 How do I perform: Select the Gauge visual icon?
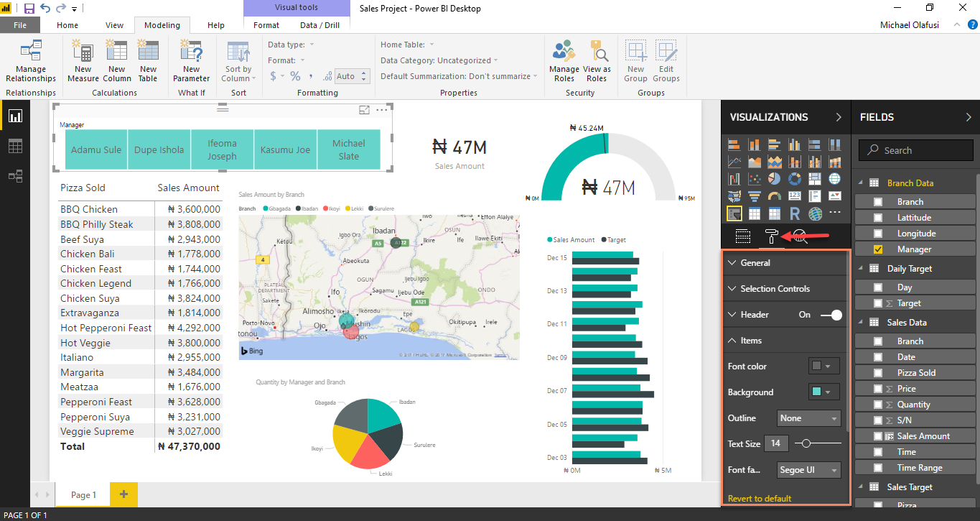[775, 195]
